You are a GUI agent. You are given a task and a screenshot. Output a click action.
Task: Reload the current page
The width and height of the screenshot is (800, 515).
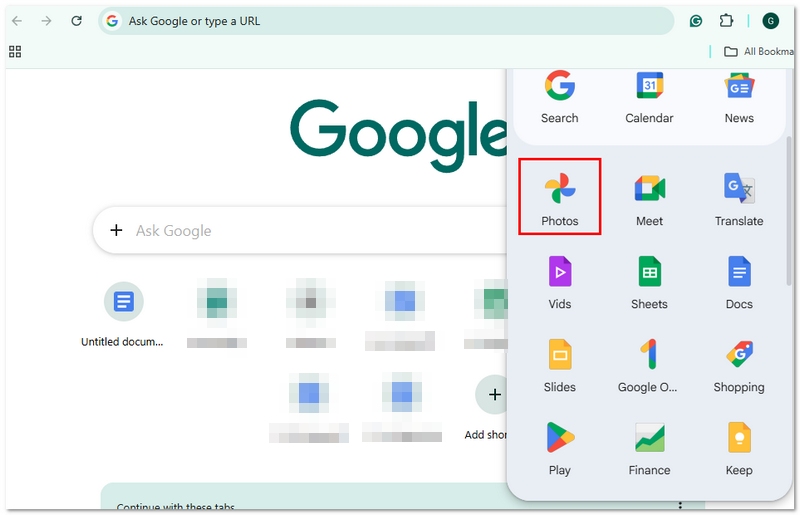pos(77,21)
